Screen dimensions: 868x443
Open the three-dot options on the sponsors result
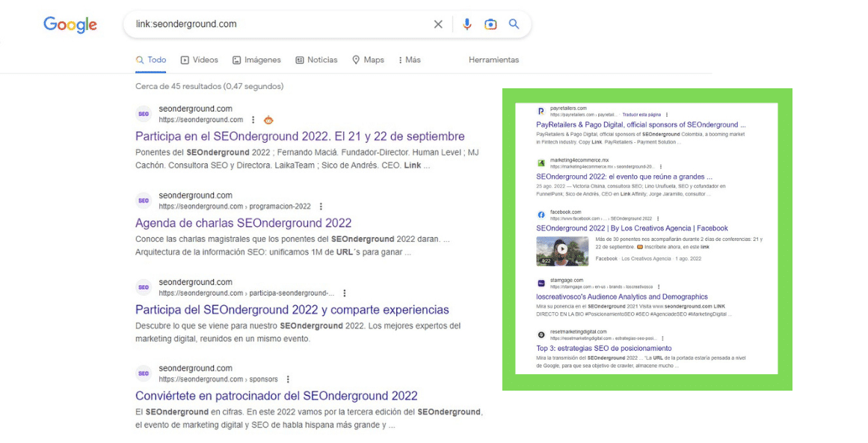click(x=289, y=379)
